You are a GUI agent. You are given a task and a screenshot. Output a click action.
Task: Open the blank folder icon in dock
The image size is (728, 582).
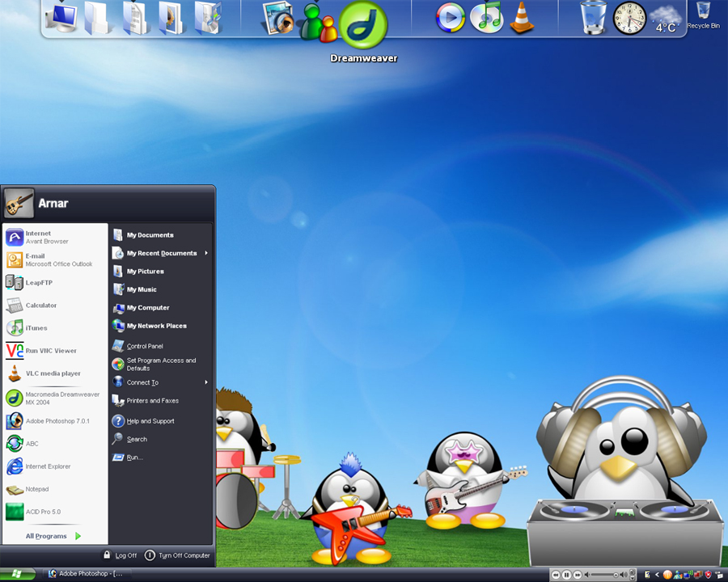point(99,19)
